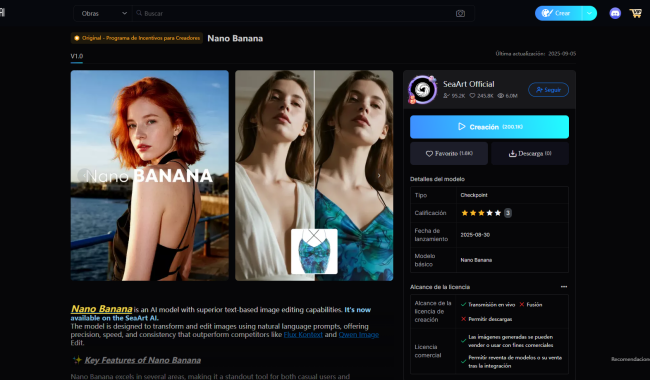Click Permitir descargas license item
650x380 pixels.
(486, 319)
